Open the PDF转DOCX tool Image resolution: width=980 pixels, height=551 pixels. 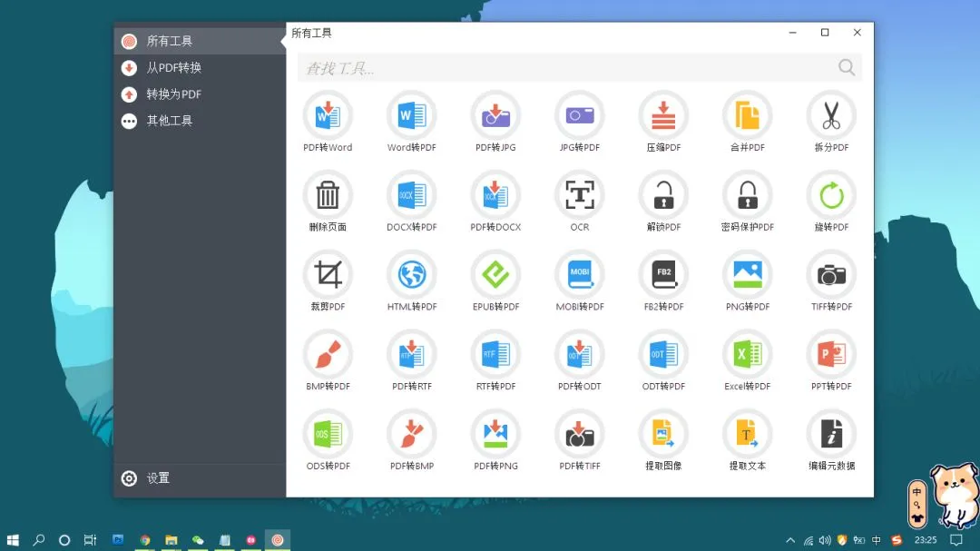pyautogui.click(x=495, y=202)
